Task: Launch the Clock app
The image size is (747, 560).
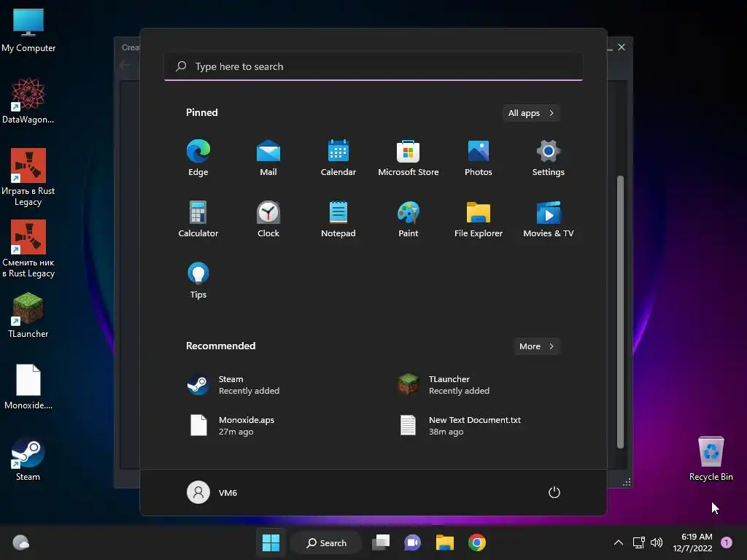Action: click(268, 219)
